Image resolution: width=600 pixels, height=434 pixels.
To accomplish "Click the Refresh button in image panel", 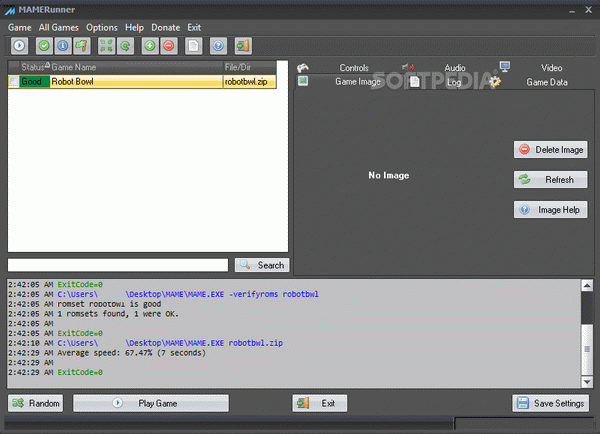I will tap(550, 179).
